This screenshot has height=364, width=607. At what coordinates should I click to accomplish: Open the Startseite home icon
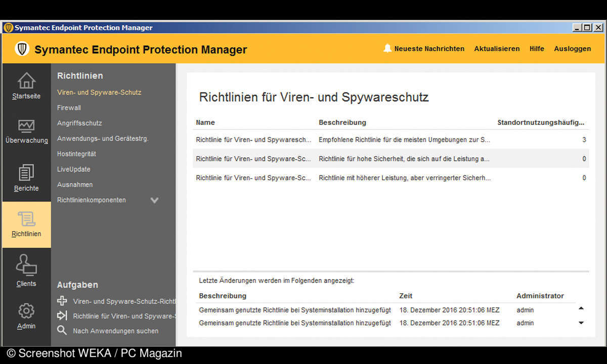(x=26, y=81)
